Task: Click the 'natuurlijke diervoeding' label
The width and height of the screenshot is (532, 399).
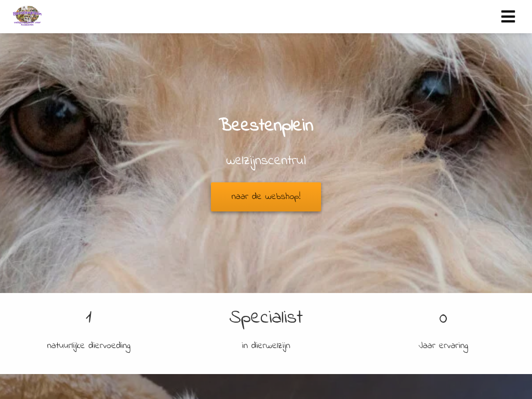Action: tap(88, 345)
